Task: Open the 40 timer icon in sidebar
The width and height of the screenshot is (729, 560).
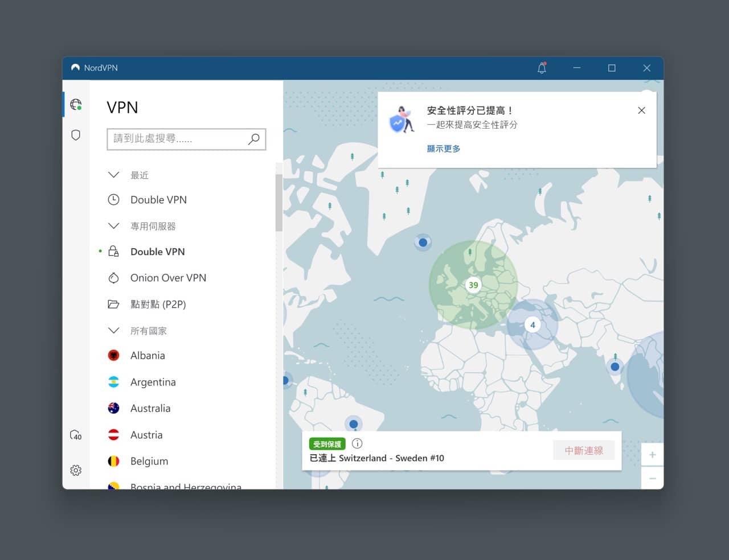Action: [76, 435]
